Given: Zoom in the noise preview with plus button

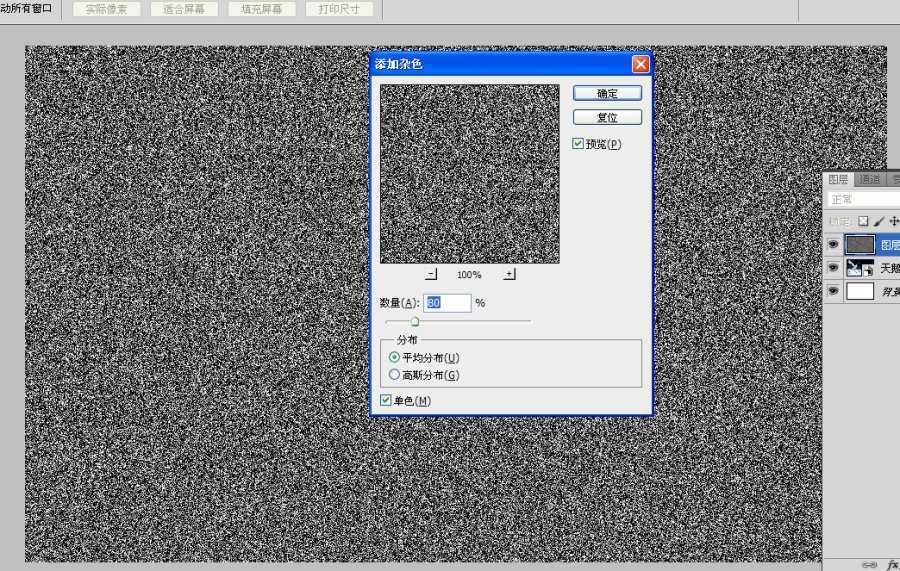Looking at the screenshot, I should 509,274.
